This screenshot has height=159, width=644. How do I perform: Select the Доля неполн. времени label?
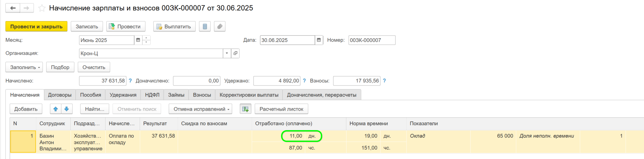tap(547, 136)
